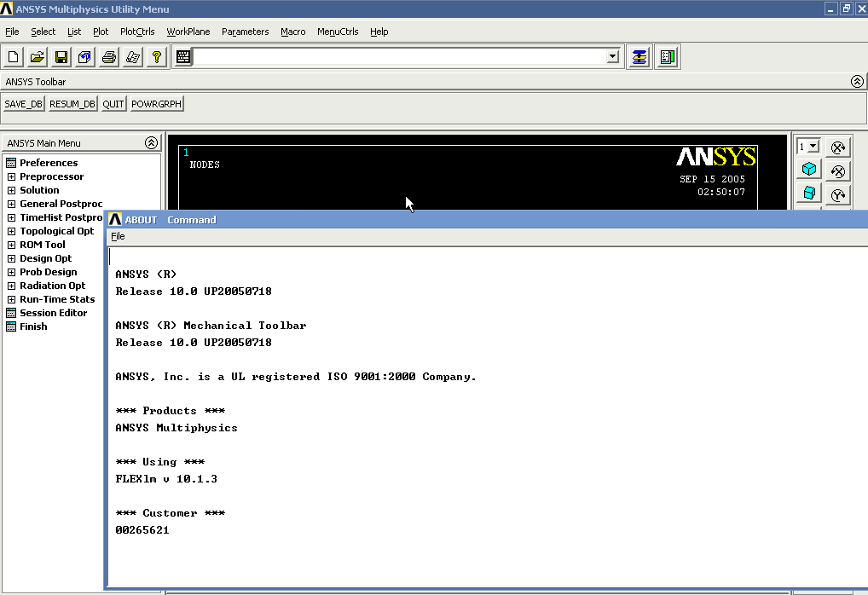Click the ABOUT Command window title bar

click(x=487, y=220)
